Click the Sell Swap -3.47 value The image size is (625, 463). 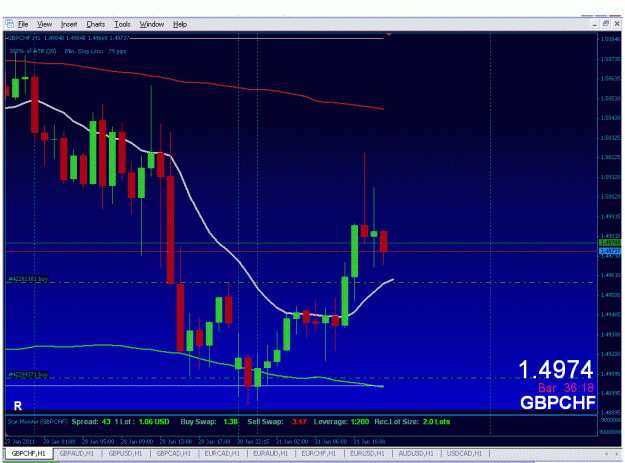[x=298, y=422]
